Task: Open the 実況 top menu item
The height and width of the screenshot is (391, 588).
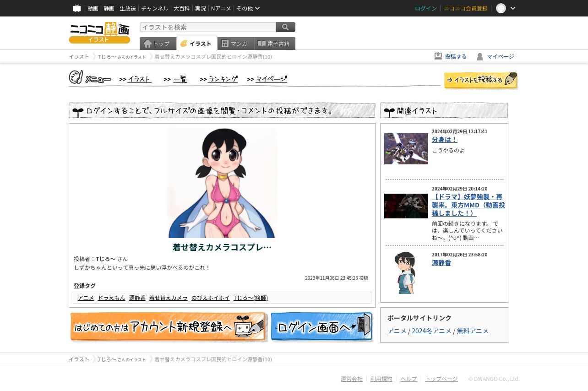Action: [201, 8]
